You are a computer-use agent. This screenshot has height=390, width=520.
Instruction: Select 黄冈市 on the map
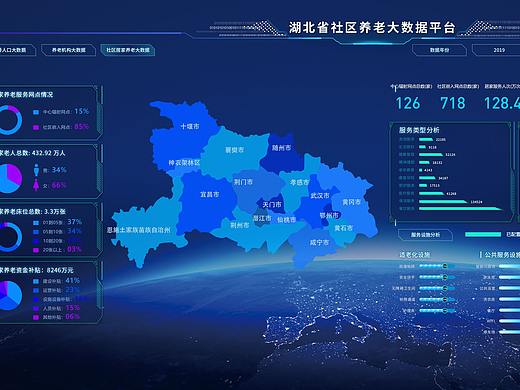(x=351, y=202)
